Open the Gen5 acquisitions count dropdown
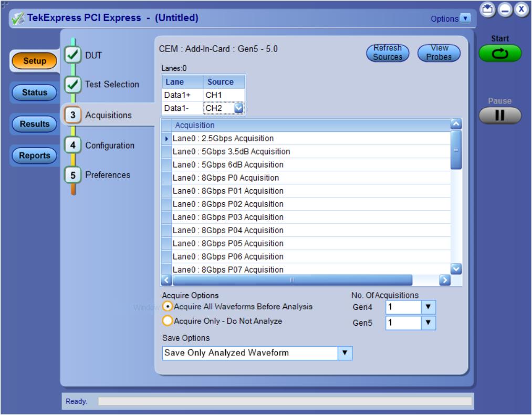The image size is (532, 415). (x=428, y=323)
